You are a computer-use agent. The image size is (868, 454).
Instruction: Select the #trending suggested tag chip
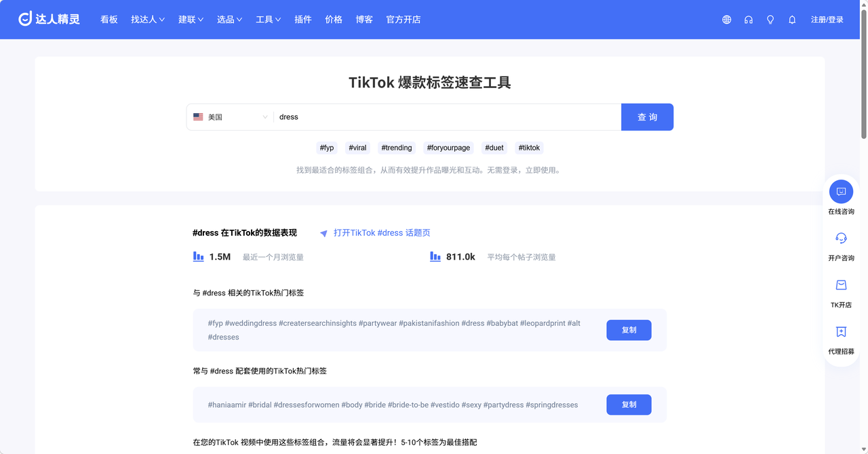pos(396,148)
